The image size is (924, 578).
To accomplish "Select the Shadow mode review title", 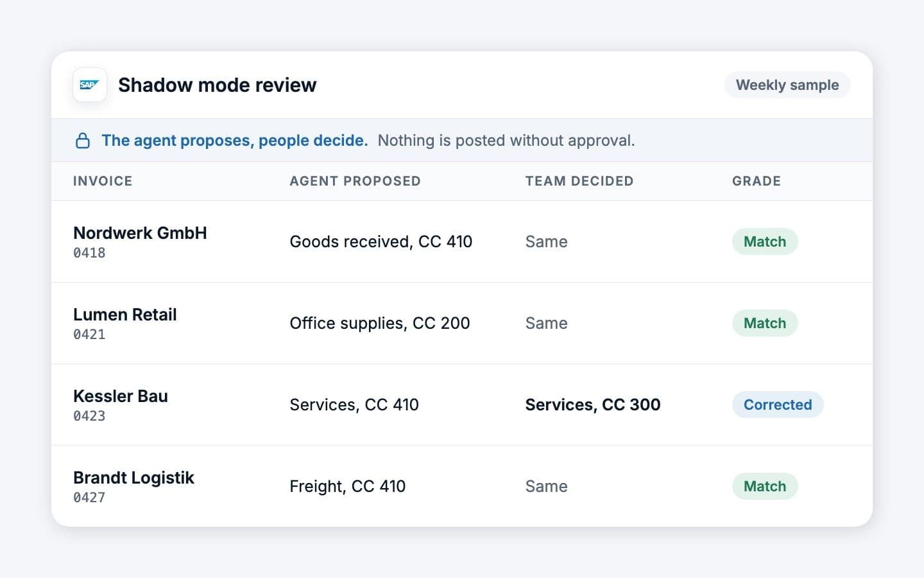I will [x=217, y=85].
